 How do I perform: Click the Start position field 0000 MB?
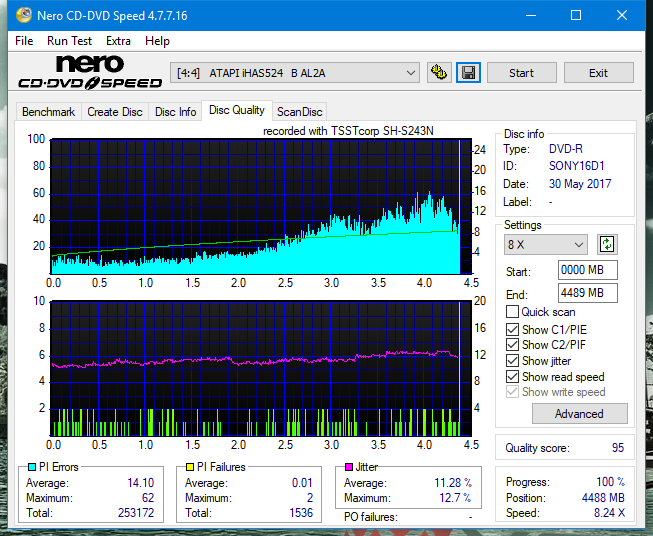tap(587, 270)
